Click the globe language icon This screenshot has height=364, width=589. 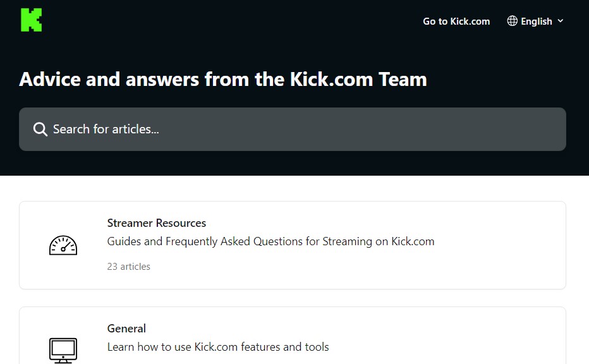pos(513,21)
